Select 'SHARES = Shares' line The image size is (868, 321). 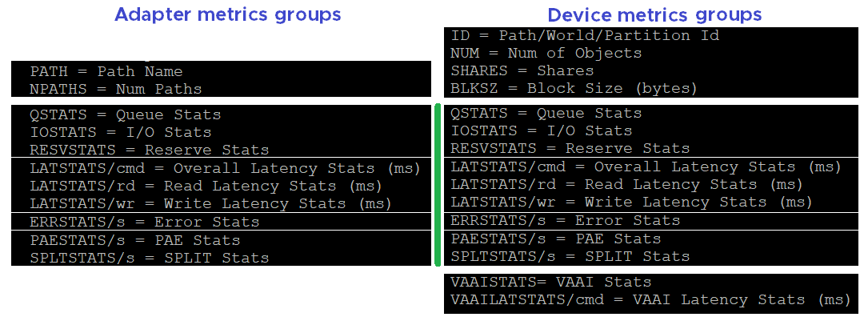click(x=522, y=70)
